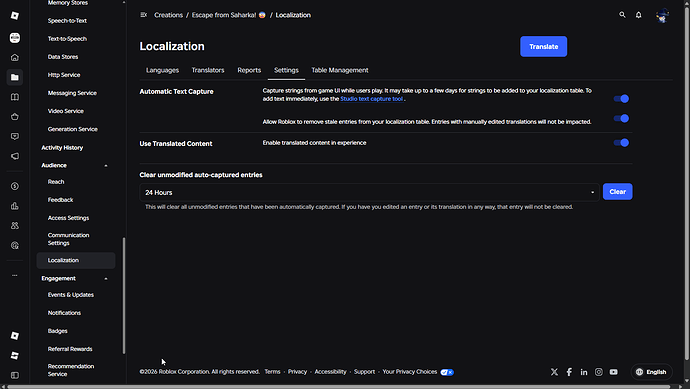Open Access Settings in the sidebar
690x389 pixels.
68,218
